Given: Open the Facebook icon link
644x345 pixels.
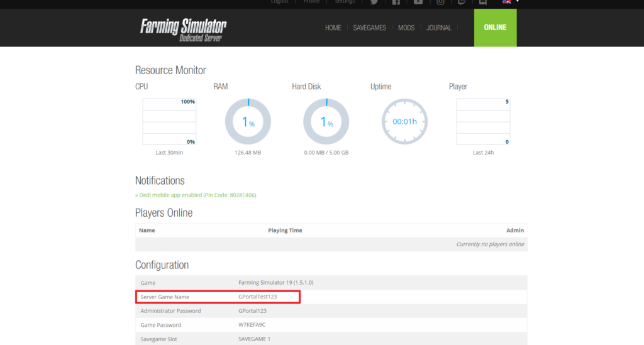Looking at the screenshot, I should [396, 2].
